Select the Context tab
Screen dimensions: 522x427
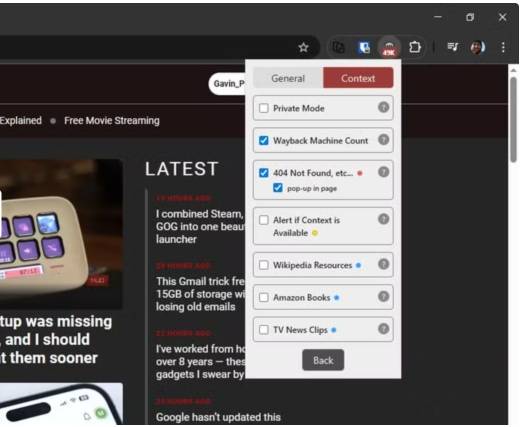click(358, 78)
